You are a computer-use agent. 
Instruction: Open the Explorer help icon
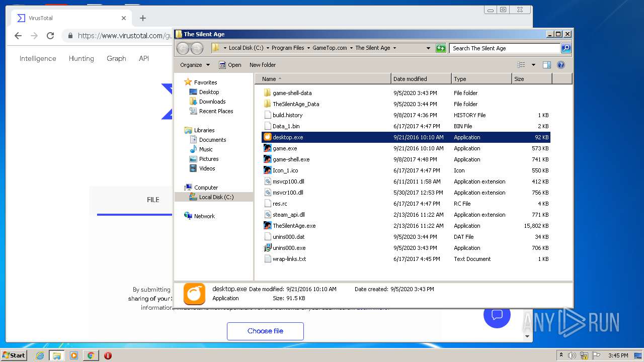point(561,65)
